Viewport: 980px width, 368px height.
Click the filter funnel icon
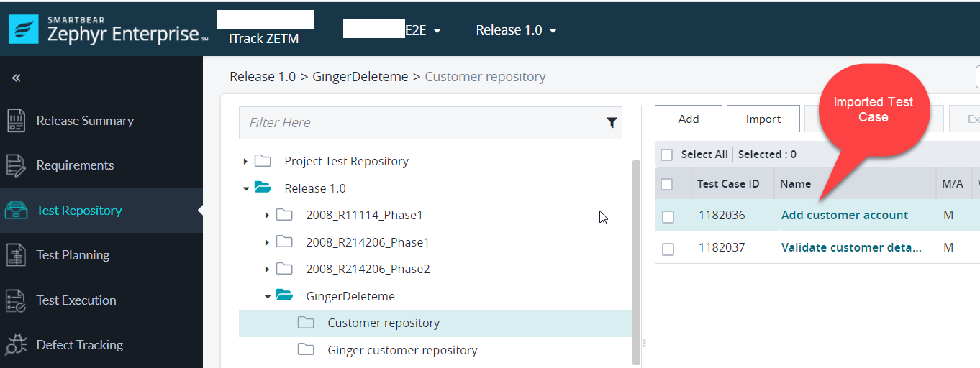[x=612, y=123]
